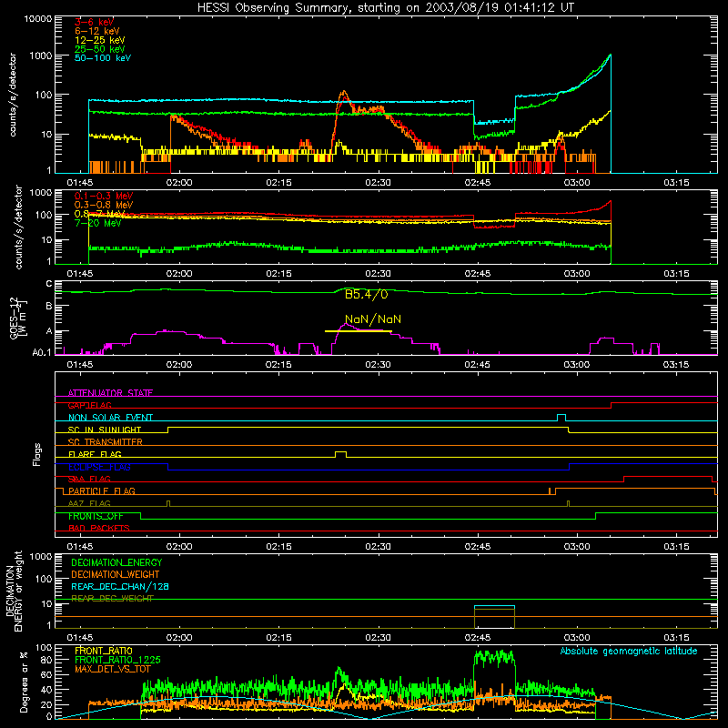Click the REAR_DEC_WEIGHT legend label
Image resolution: width=728 pixels, height=728 pixels.
112,599
